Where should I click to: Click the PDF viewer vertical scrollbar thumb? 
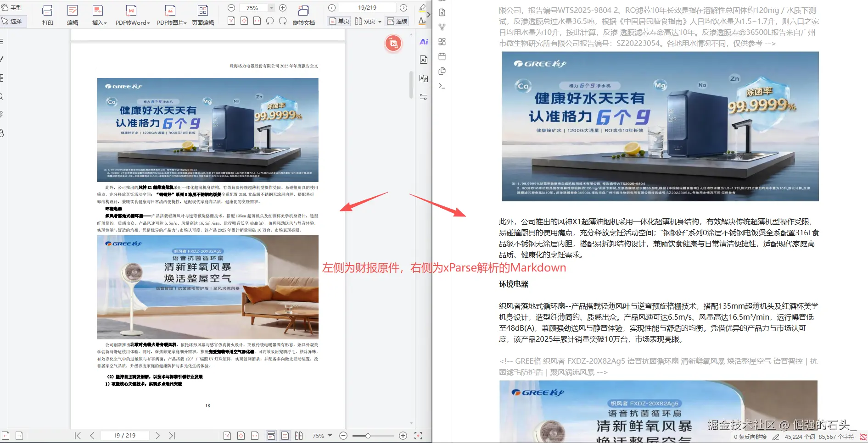point(411,84)
